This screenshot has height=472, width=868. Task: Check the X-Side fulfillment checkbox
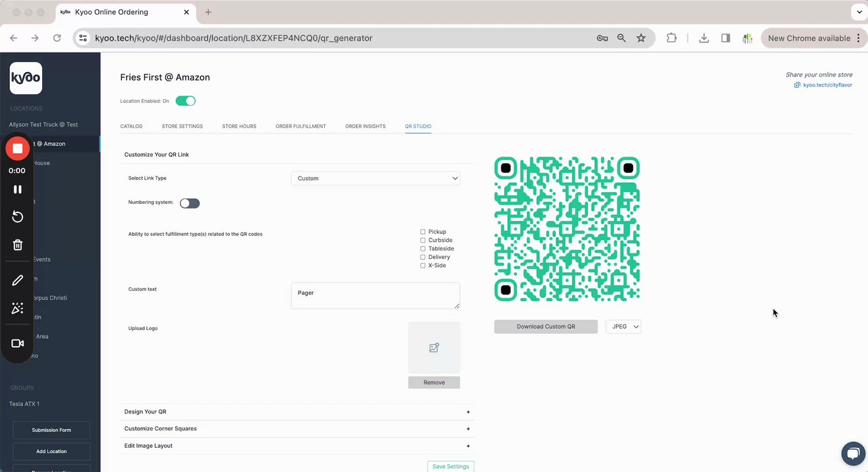tap(423, 265)
